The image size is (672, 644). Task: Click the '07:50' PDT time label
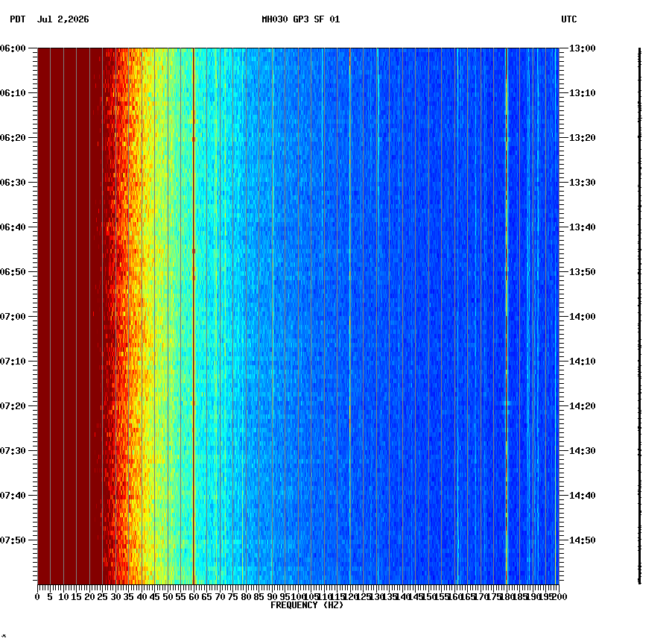point(13,540)
